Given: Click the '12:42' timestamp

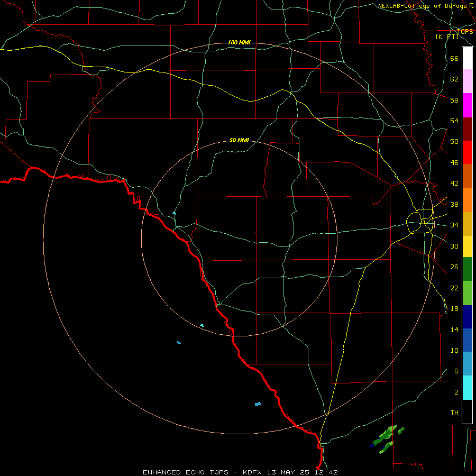Looking at the screenshot, I should (326, 472).
